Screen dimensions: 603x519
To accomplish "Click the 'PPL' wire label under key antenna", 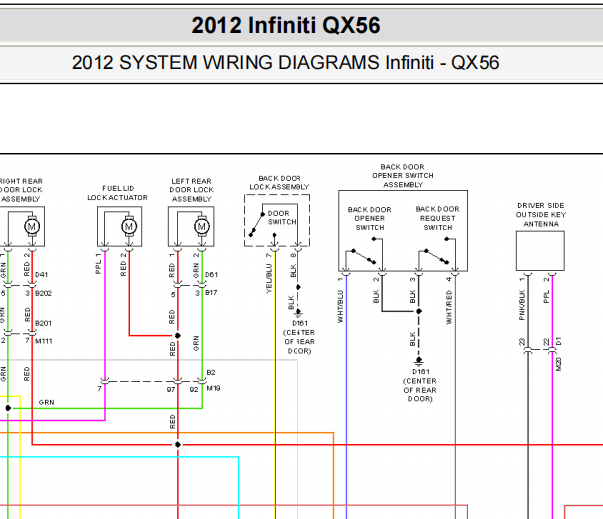I will [546, 297].
